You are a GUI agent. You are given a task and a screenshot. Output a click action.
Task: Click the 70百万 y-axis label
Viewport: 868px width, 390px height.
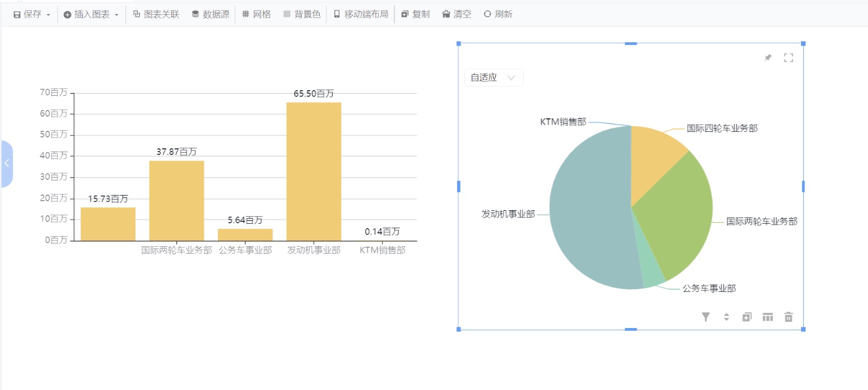tap(53, 92)
